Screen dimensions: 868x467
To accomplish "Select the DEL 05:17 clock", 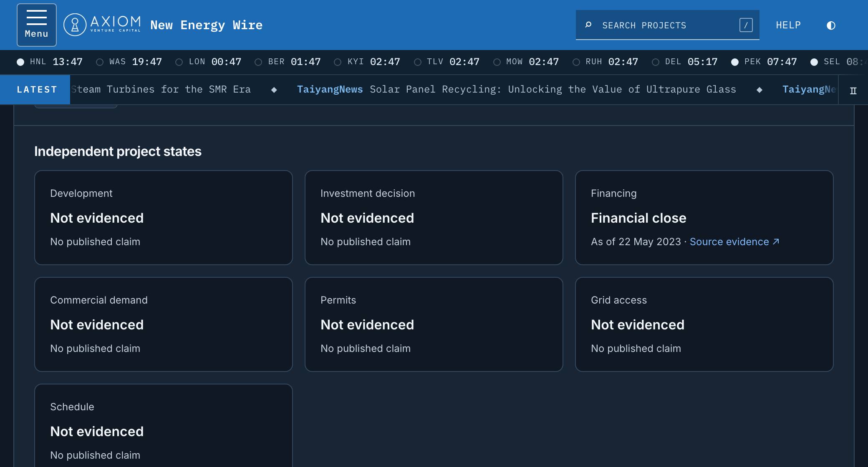I will 684,62.
